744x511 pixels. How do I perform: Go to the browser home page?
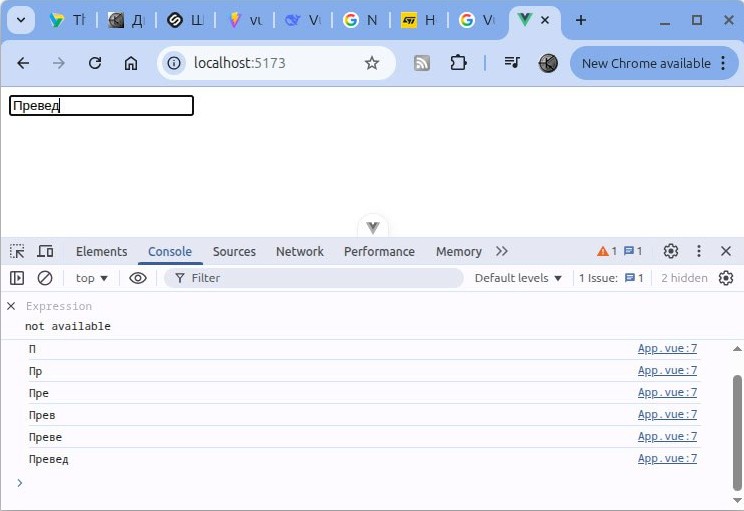coord(131,63)
